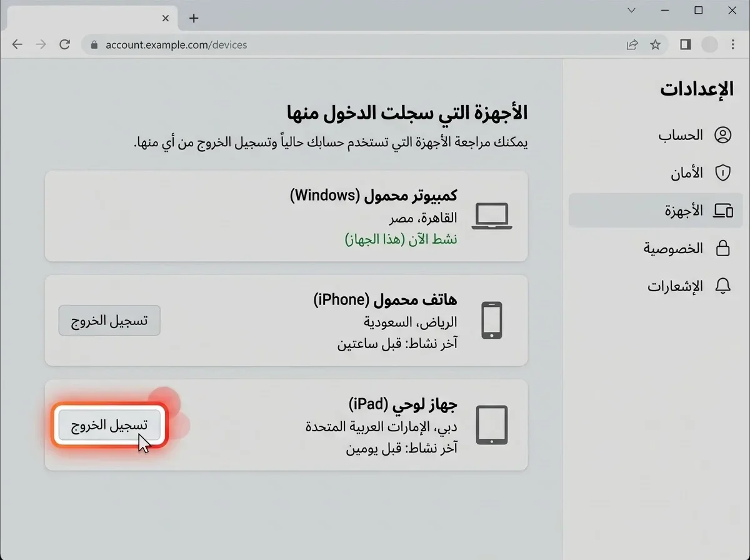Open the الأمان settings section
Screen dimensions: 750x560
pos(656,173)
